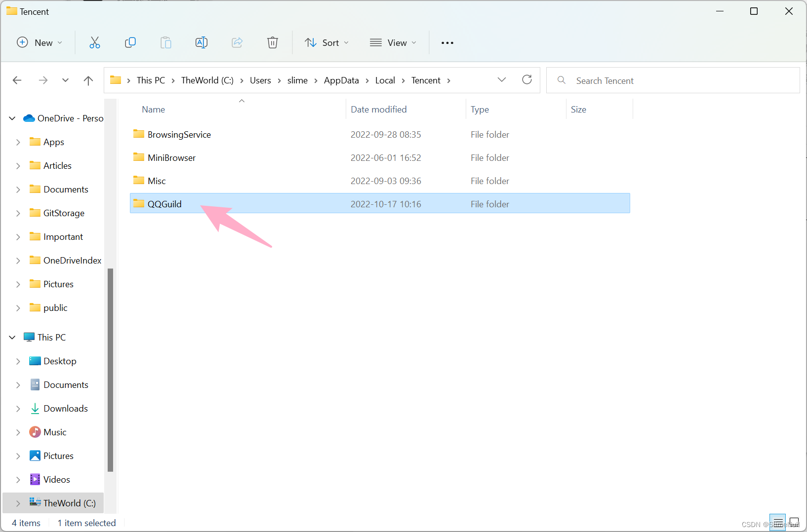
Task: Open the New item menu
Action: [x=40, y=43]
